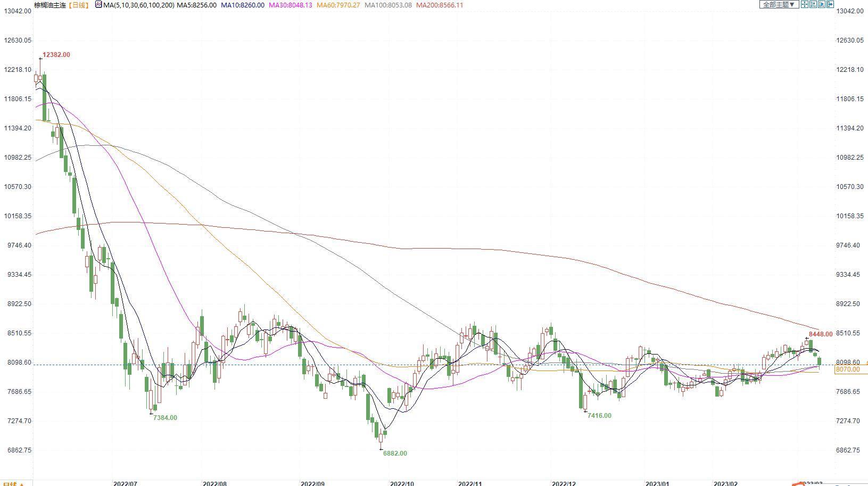Select the 日线 period label beside the title
This screenshot has height=486, width=868.
[x=79, y=5]
